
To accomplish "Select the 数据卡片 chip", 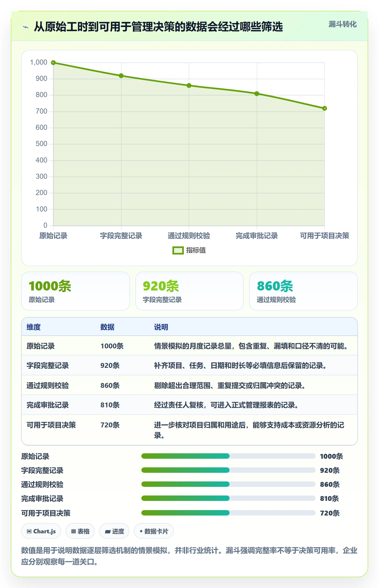I will (x=154, y=531).
